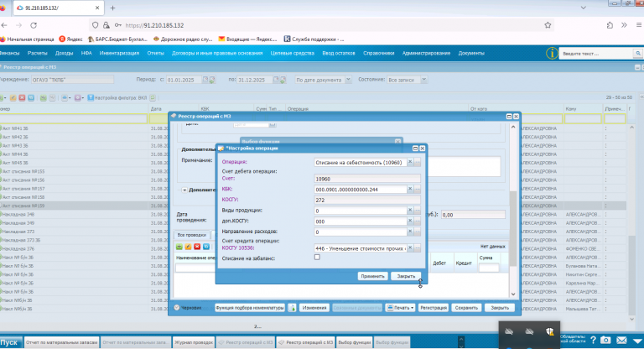Delete record with red X in registry toolbar
Viewport: 644px width, 349px height.
22,98
